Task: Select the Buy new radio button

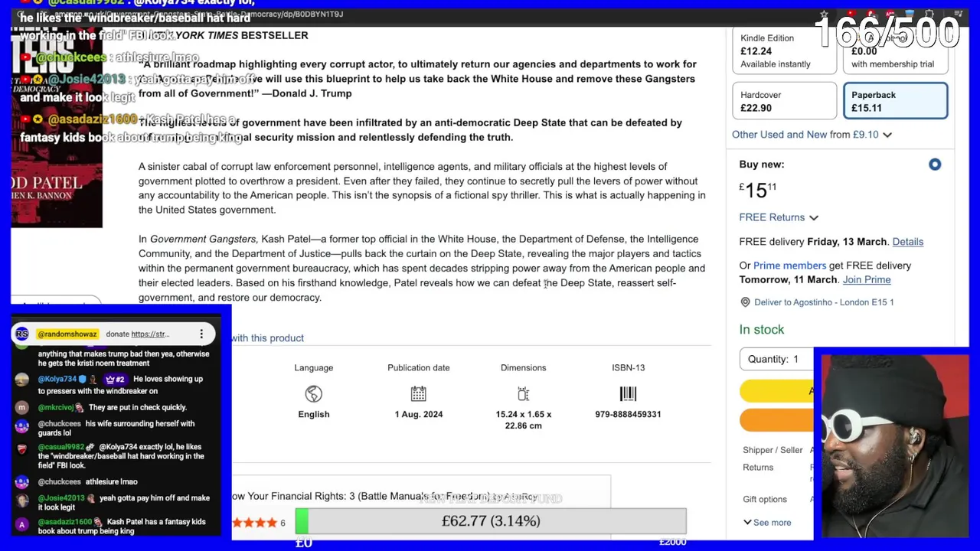Action: tap(935, 165)
